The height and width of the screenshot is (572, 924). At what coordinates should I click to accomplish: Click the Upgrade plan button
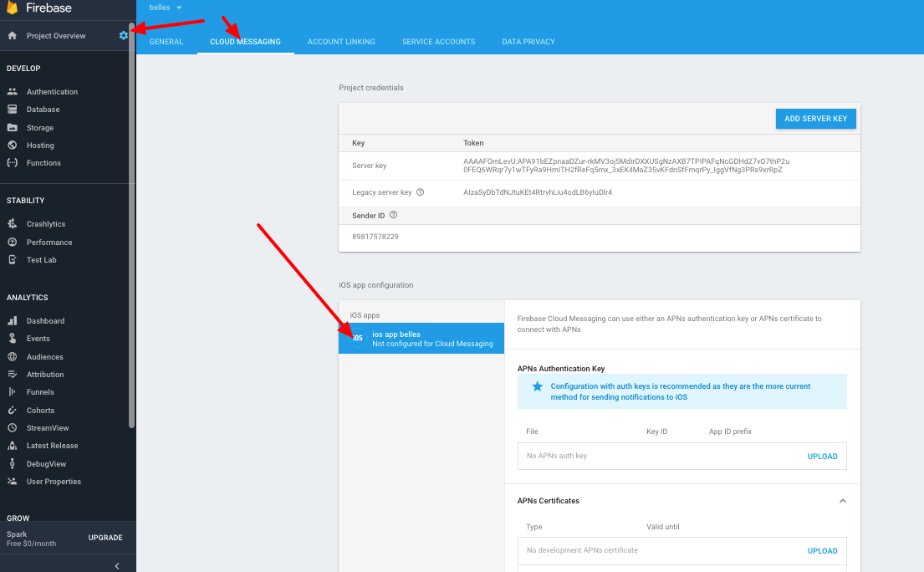105,538
